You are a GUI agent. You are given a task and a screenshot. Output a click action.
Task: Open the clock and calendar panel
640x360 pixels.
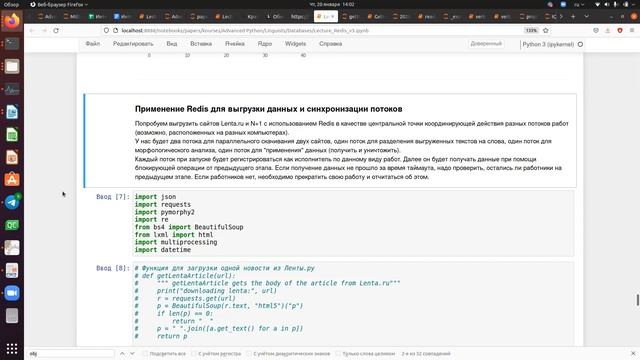332,4
